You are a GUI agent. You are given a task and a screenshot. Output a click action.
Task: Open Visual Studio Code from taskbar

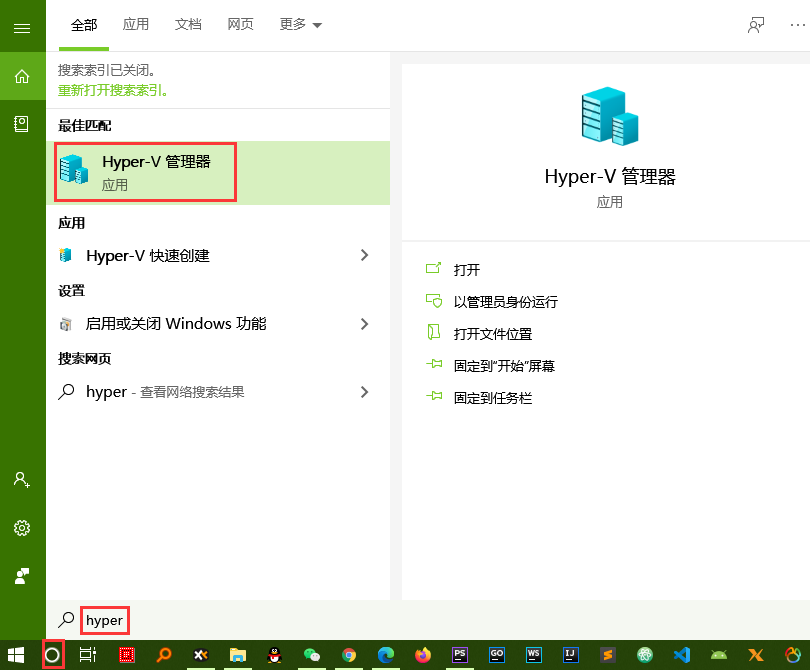pos(681,655)
